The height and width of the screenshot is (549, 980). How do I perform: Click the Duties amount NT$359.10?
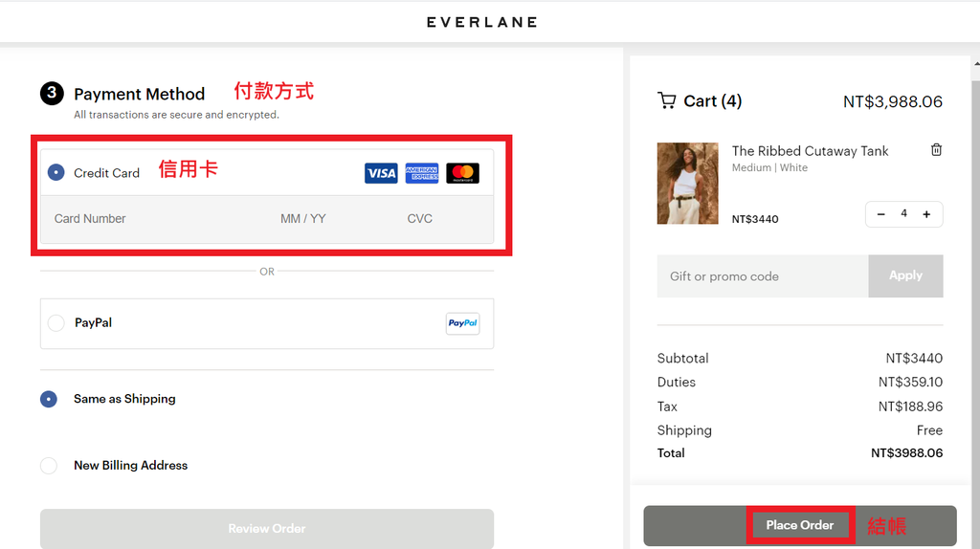pyautogui.click(x=911, y=383)
